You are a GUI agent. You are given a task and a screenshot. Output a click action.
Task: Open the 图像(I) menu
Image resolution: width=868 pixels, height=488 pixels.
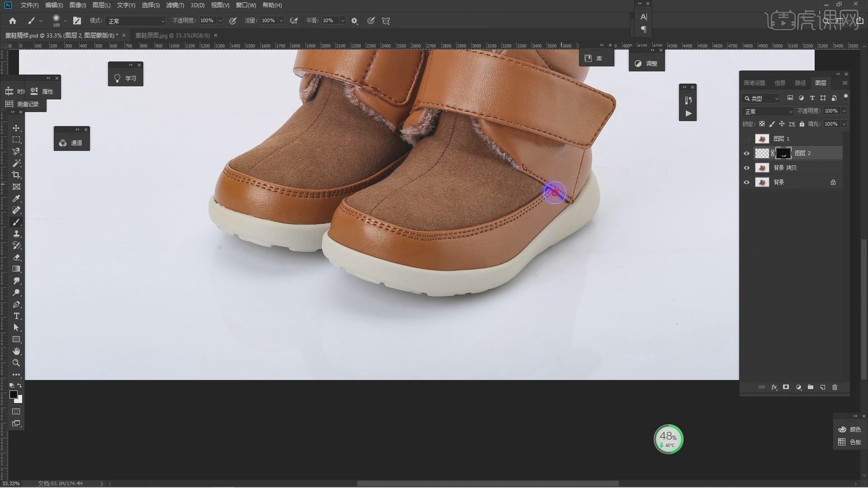[78, 5]
